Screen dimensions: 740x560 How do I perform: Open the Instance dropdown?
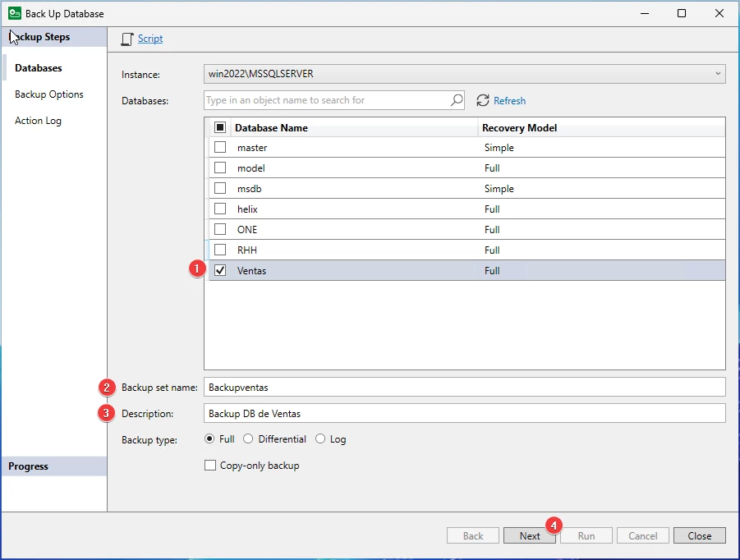tap(464, 74)
